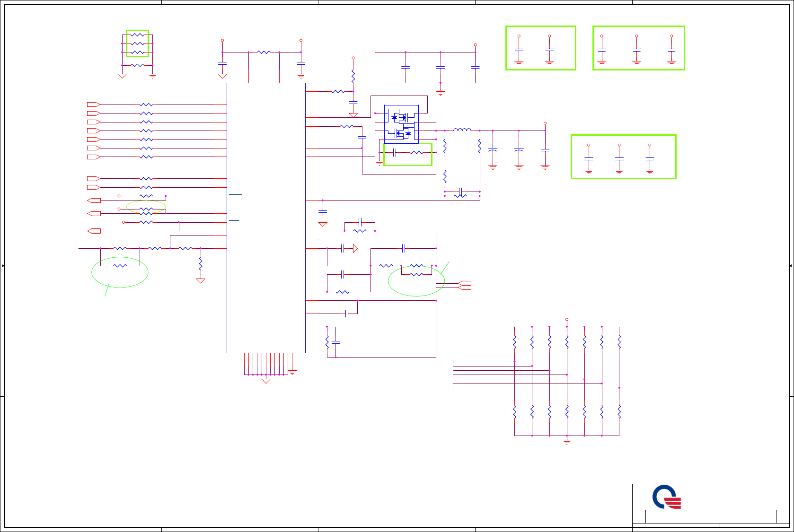794x532 pixels.
Task: Select the rightmost capacitor in the top-right green box
Action: 671,50
